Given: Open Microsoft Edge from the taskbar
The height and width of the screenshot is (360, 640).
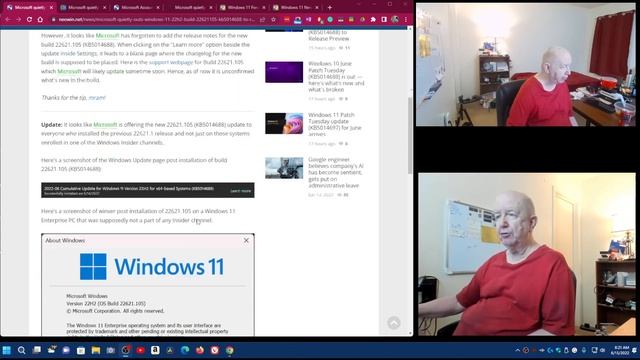Looking at the screenshot, I should (185, 350).
